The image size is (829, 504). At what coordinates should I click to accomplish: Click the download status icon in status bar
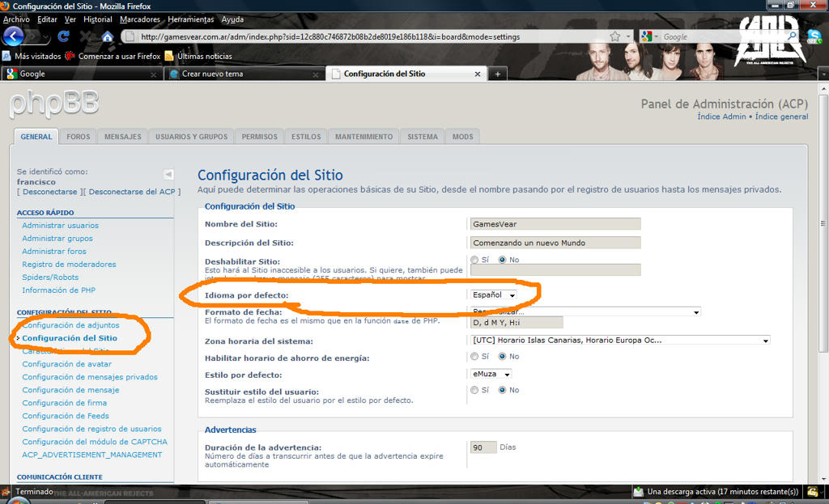coord(638,491)
